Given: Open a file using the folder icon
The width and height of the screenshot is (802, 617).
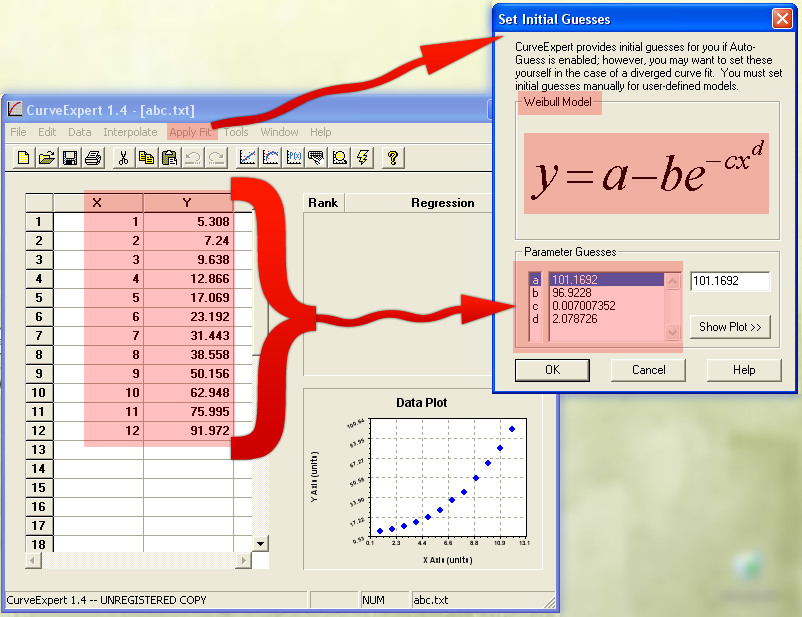Looking at the screenshot, I should tap(47, 157).
